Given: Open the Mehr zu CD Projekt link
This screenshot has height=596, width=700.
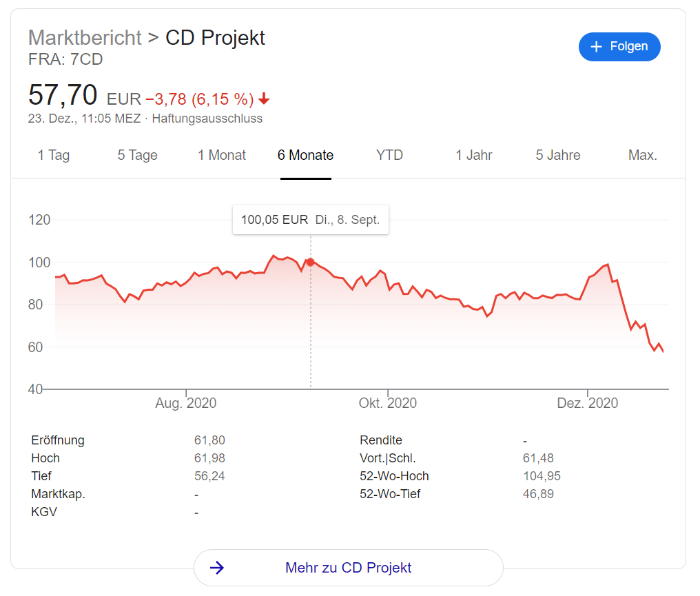Looking at the screenshot, I should pos(348,568).
